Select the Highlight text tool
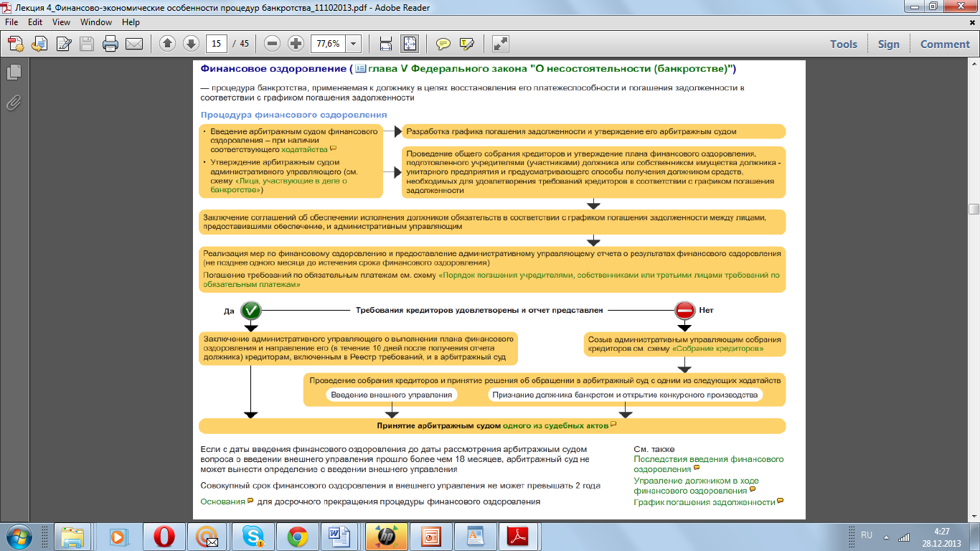980x551 pixels. [x=466, y=44]
